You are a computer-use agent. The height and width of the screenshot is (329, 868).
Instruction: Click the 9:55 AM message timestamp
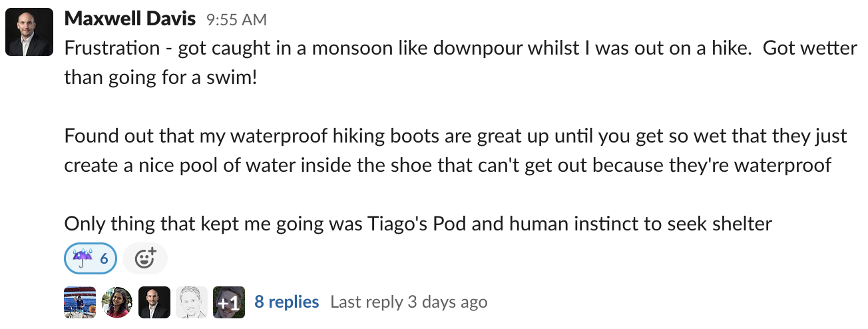[236, 20]
